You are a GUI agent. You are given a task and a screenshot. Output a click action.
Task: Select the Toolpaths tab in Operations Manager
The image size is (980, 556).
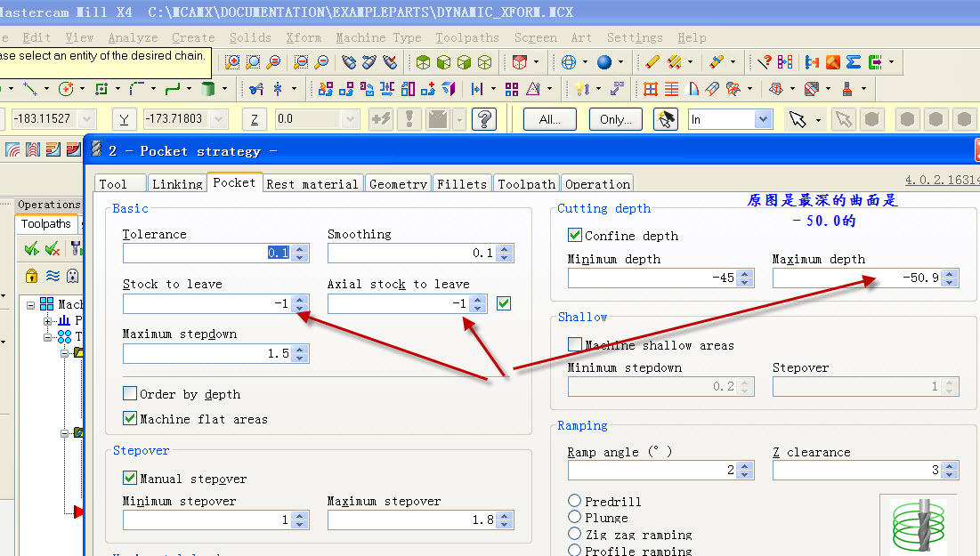coord(45,223)
